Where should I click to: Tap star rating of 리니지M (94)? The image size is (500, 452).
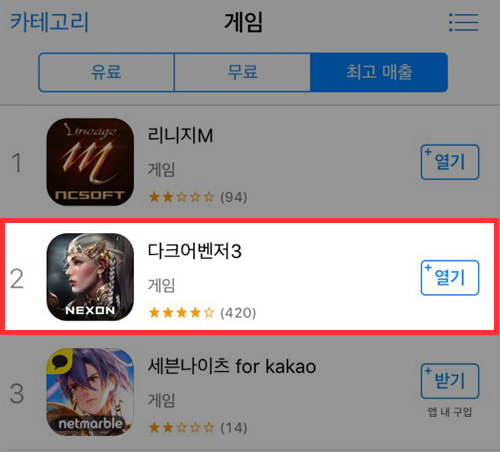click(x=198, y=197)
